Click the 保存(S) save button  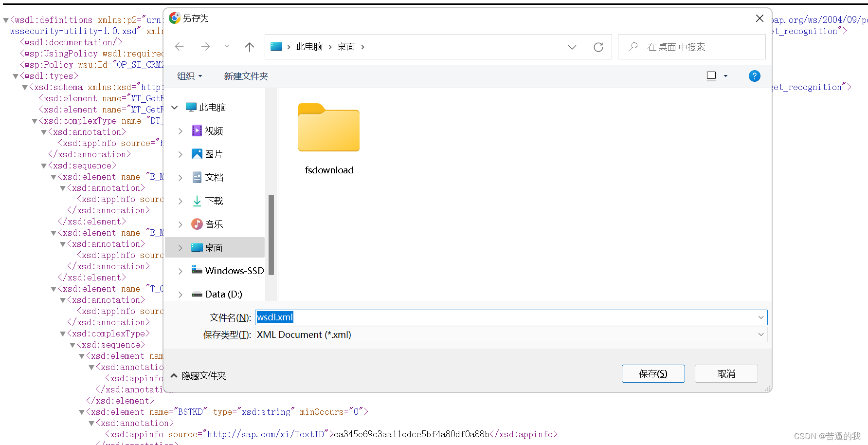(x=653, y=373)
